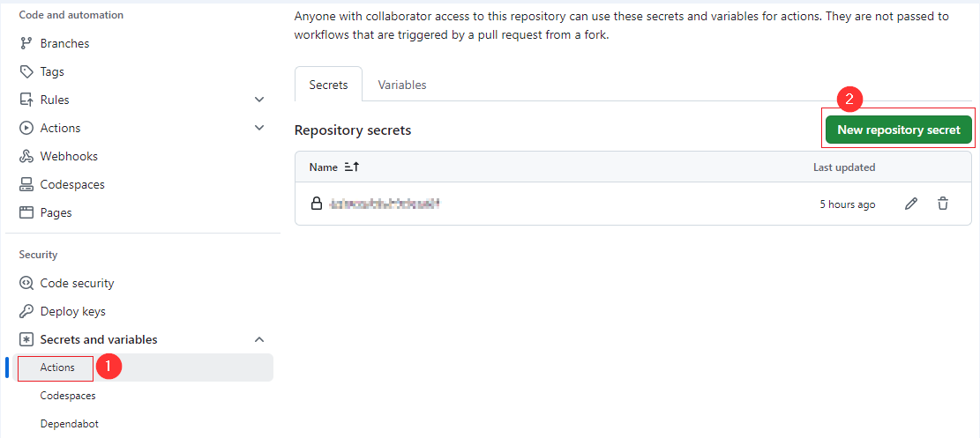Screen dimensions: 980x438
Task: Click the pencil edit icon for the secret
Action: [911, 204]
